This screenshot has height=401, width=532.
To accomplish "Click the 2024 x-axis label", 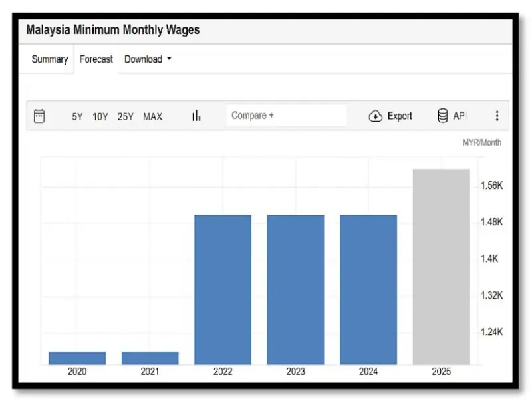I will (x=368, y=372).
